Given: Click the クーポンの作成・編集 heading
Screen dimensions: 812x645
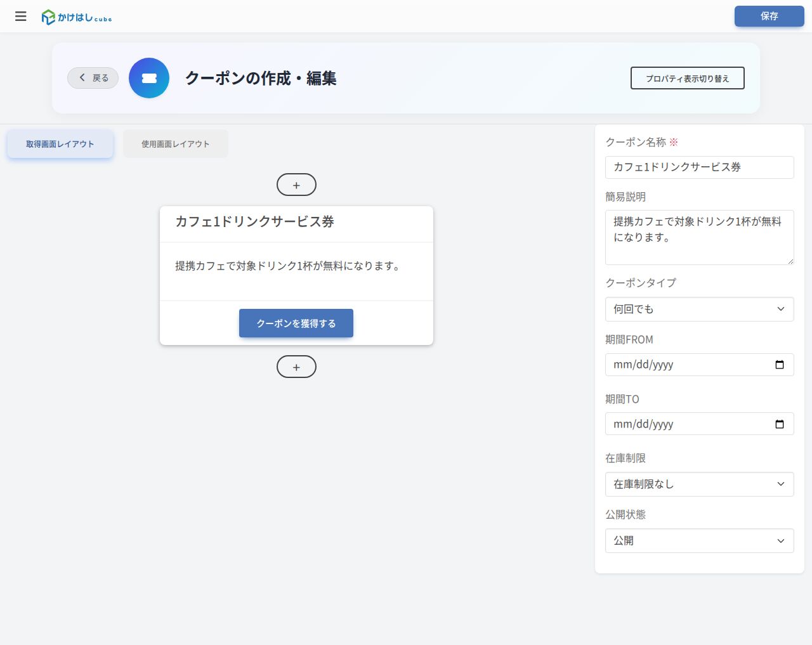Looking at the screenshot, I should tap(261, 78).
